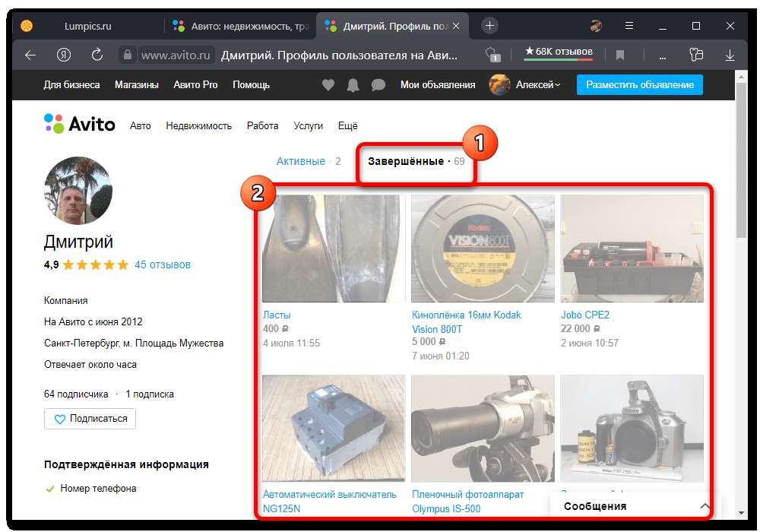Open the Активные listings tab
The width and height of the screenshot is (760, 532).
coord(309,161)
